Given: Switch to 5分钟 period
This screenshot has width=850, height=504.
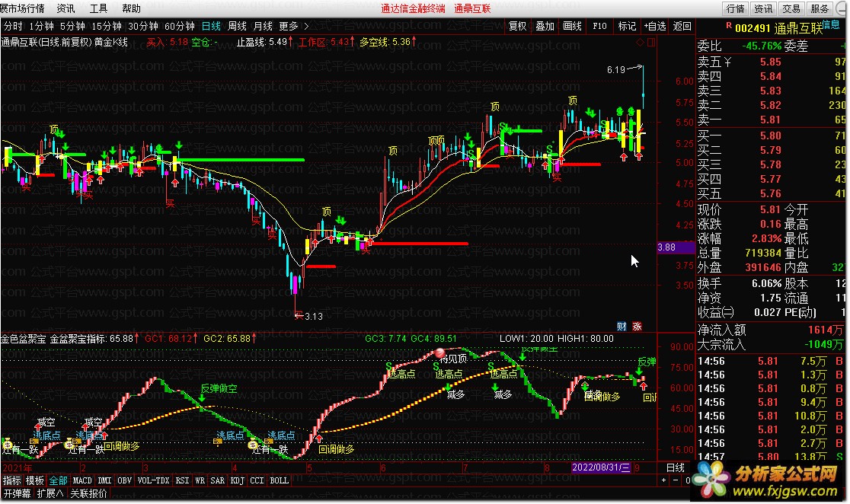Looking at the screenshot, I should (x=72, y=26).
